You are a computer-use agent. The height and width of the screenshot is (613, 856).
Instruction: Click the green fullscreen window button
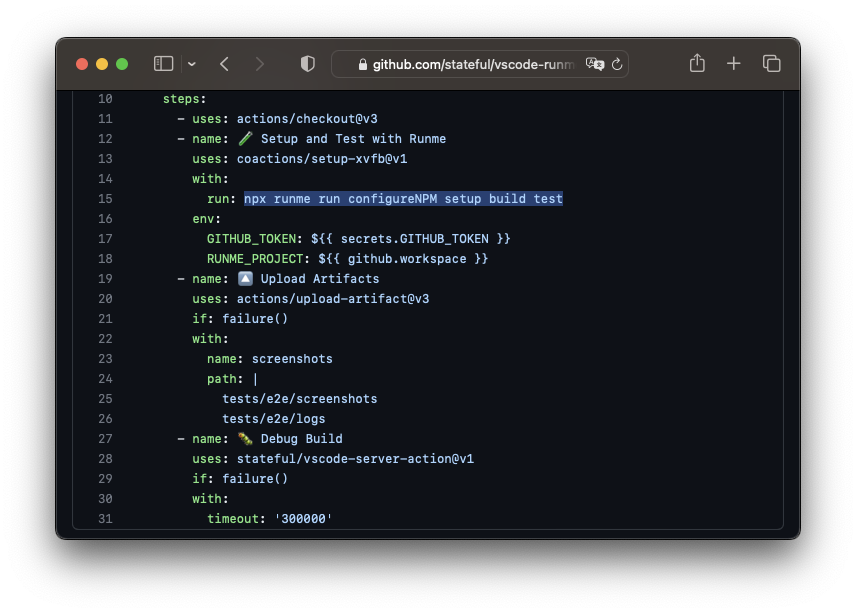[122, 64]
